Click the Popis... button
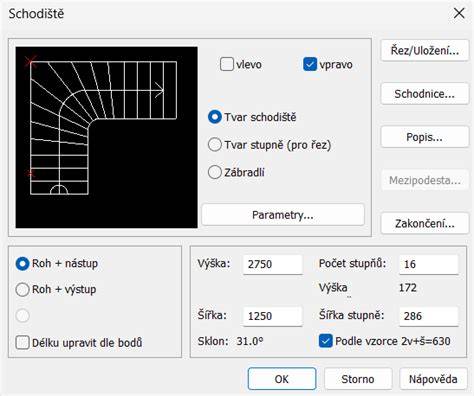Image resolution: width=474 pixels, height=396 pixels. pyautogui.click(x=425, y=137)
